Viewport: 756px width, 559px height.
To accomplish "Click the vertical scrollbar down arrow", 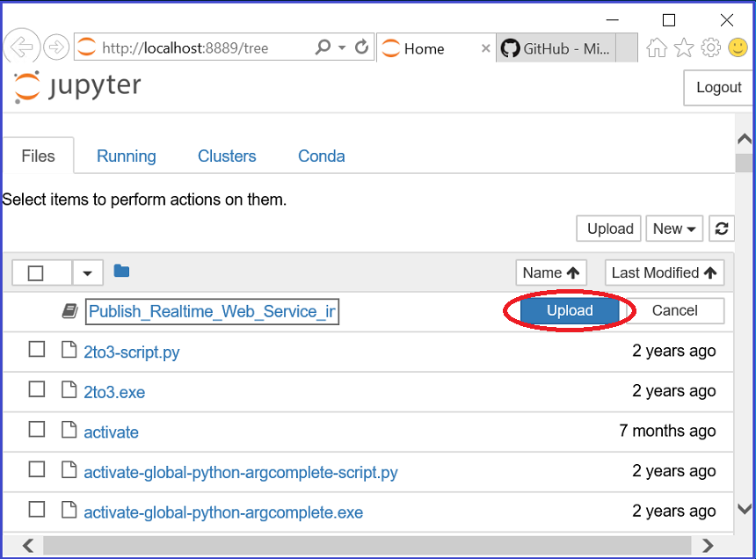I will (745, 508).
